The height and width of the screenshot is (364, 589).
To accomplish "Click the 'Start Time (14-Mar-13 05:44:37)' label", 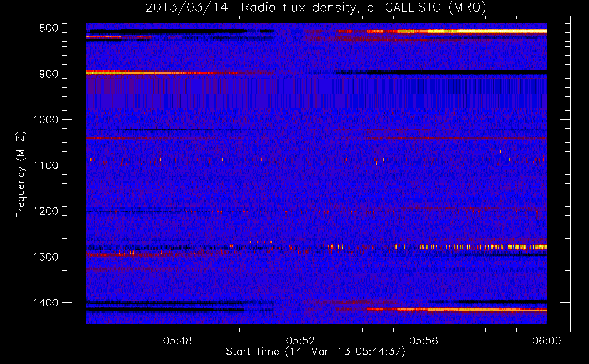I will (x=316, y=352).
